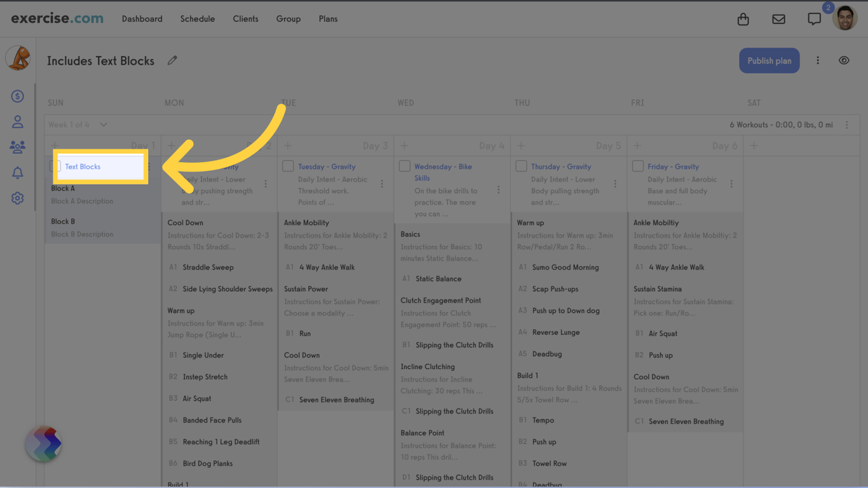Open the Friday - Gravity workout link
The width and height of the screenshot is (868, 488).
tap(673, 166)
